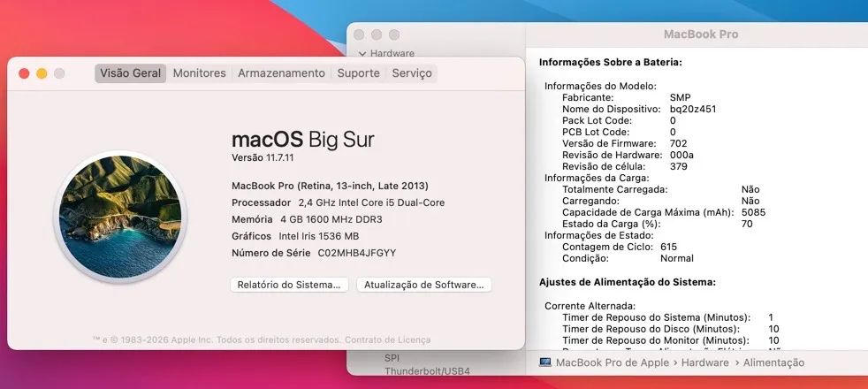Click the 'Totalmente Carregada:' label
This screenshot has height=389, width=868.
click(614, 189)
